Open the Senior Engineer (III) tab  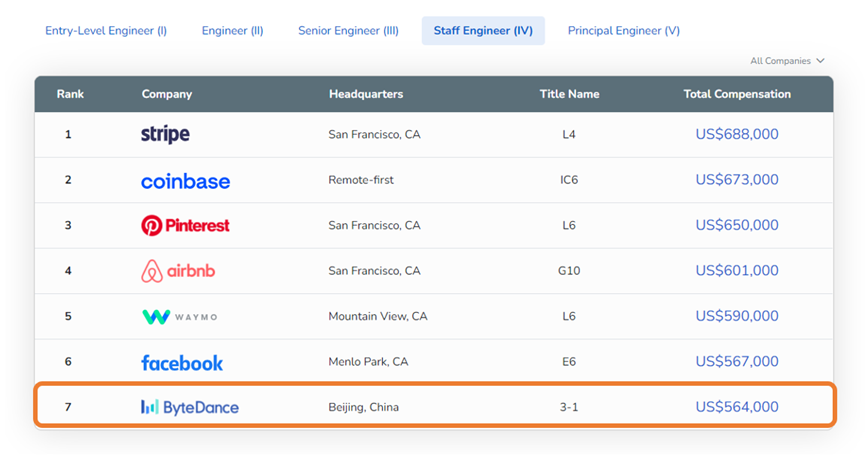coord(348,31)
